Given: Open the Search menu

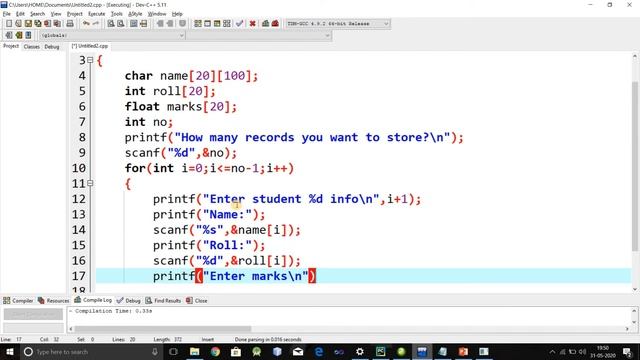Looking at the screenshot, I should tap(37, 14).
